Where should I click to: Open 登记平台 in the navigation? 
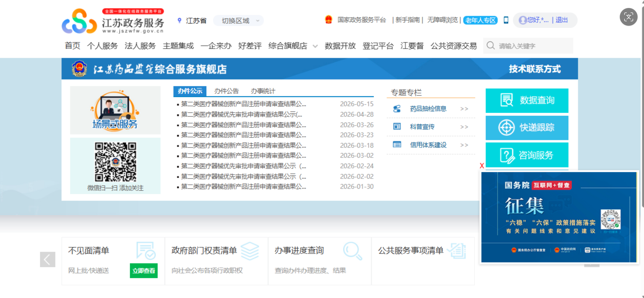point(378,46)
